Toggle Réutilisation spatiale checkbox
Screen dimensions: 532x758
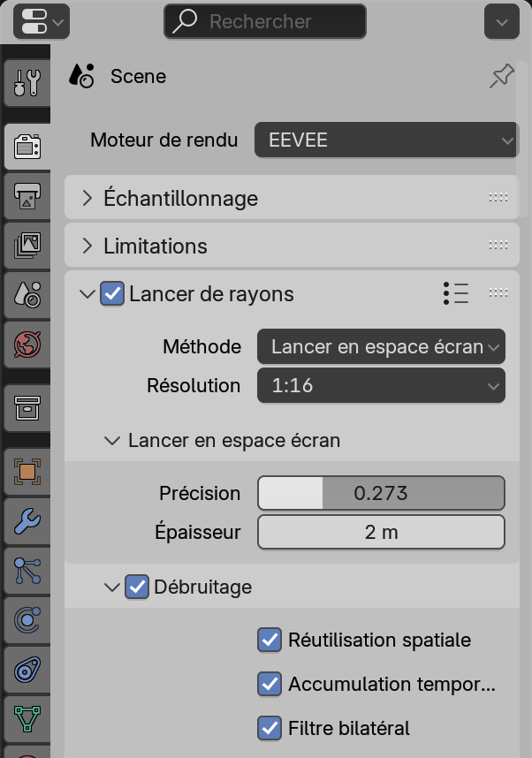point(269,640)
